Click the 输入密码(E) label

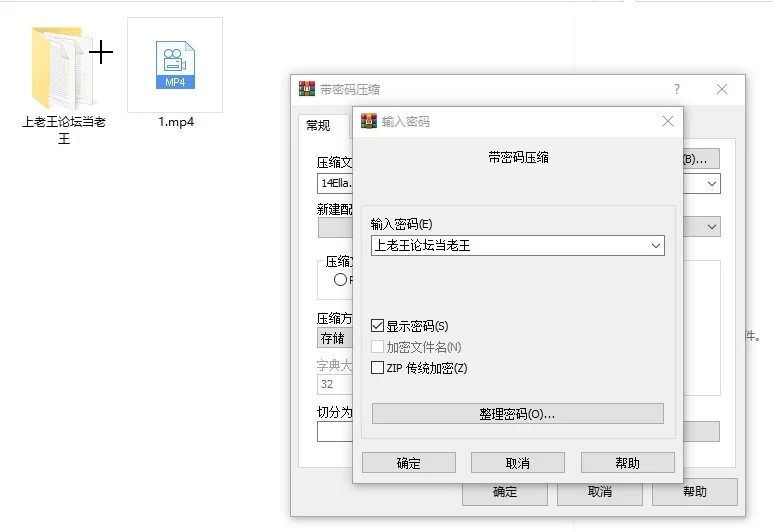(401, 224)
